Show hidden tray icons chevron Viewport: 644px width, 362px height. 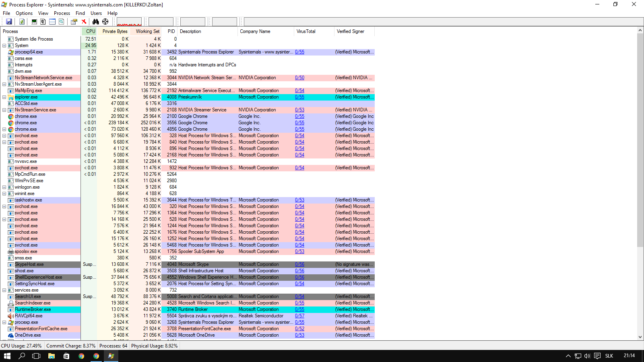pos(568,356)
